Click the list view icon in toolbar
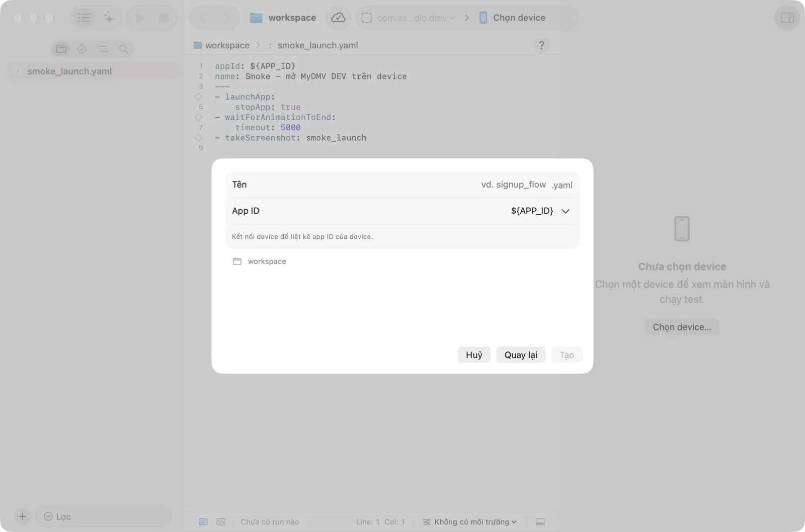805x532 pixels. [84, 18]
